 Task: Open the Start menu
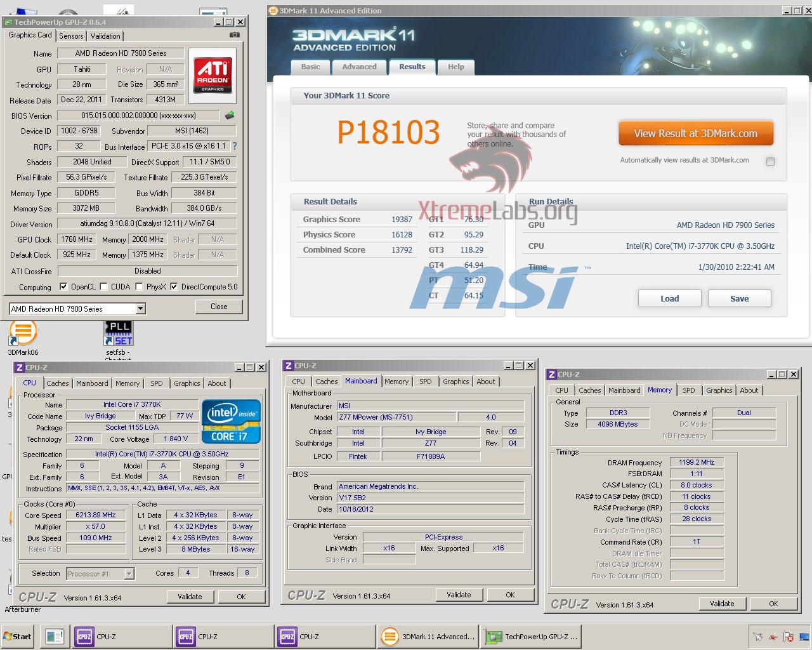pyautogui.click(x=18, y=636)
